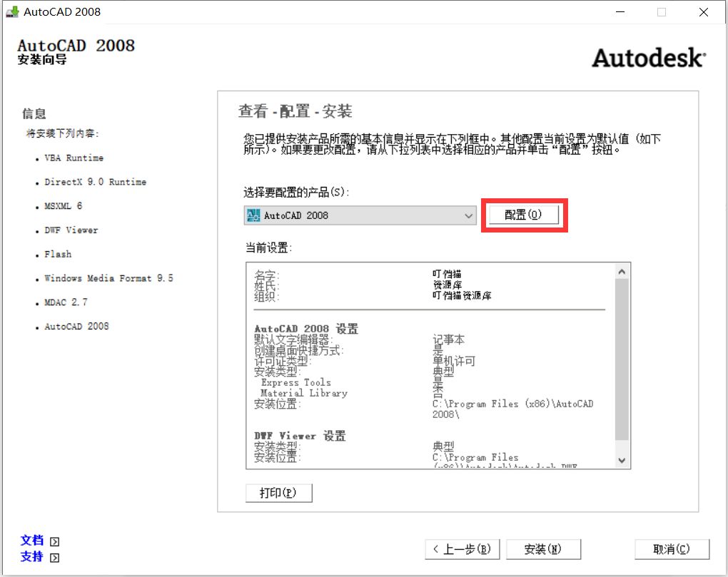Click the 安装(N) install button
The image size is (728, 577).
point(543,549)
